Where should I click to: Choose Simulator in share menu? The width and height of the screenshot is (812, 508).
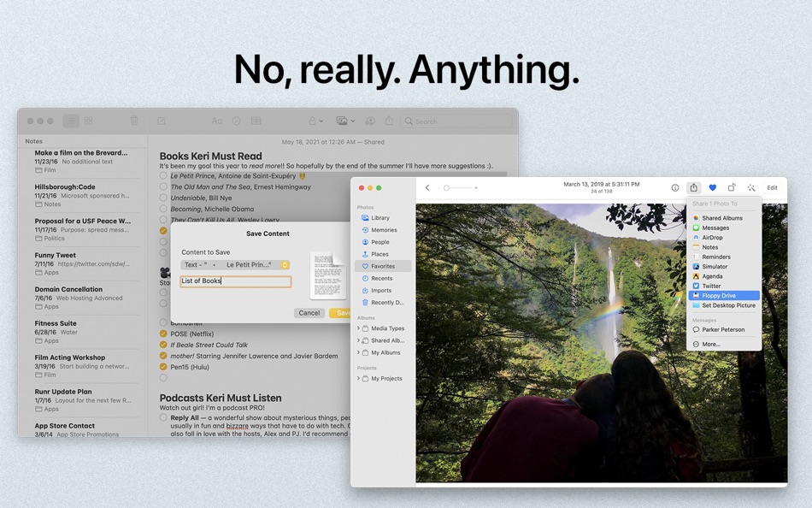(x=722, y=267)
